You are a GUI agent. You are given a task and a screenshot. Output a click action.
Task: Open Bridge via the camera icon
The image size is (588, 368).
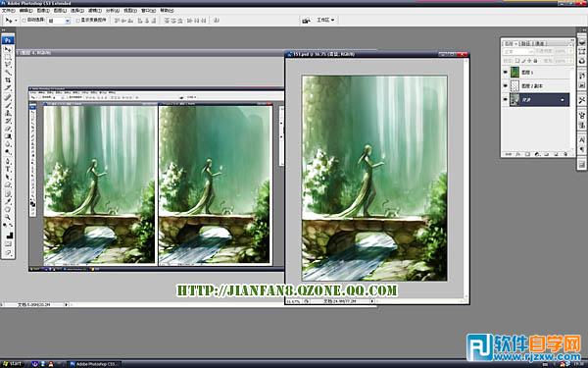point(306,21)
